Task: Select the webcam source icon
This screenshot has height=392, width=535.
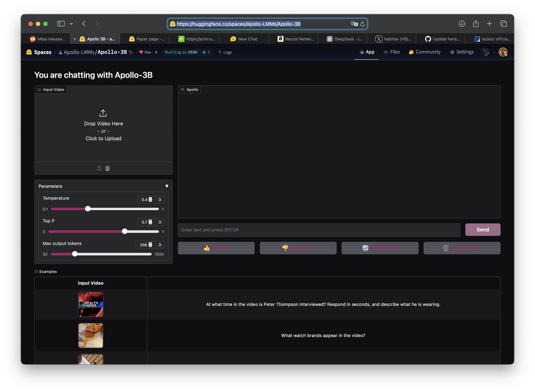Action: tap(107, 168)
